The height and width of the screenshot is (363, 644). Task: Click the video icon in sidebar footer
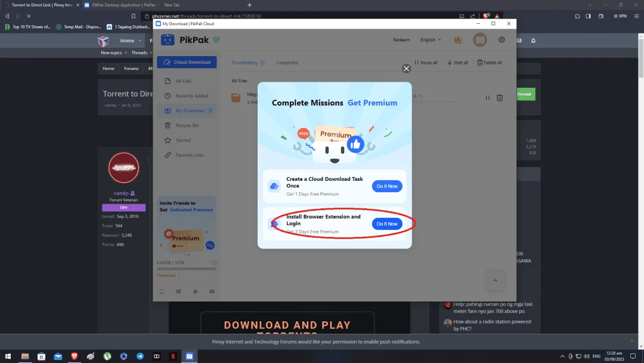212,291
